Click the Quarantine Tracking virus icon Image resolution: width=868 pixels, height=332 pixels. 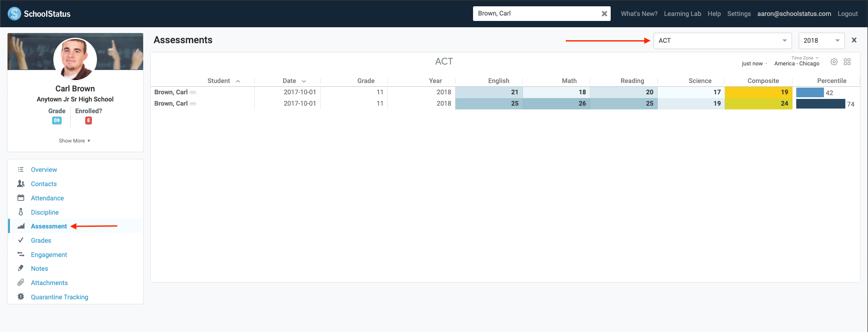21,297
